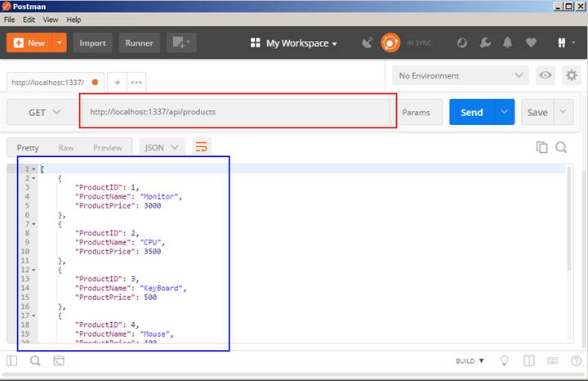Toggle line wrap icon
Image resolution: width=588 pixels, height=381 pixels.
pyautogui.click(x=202, y=147)
